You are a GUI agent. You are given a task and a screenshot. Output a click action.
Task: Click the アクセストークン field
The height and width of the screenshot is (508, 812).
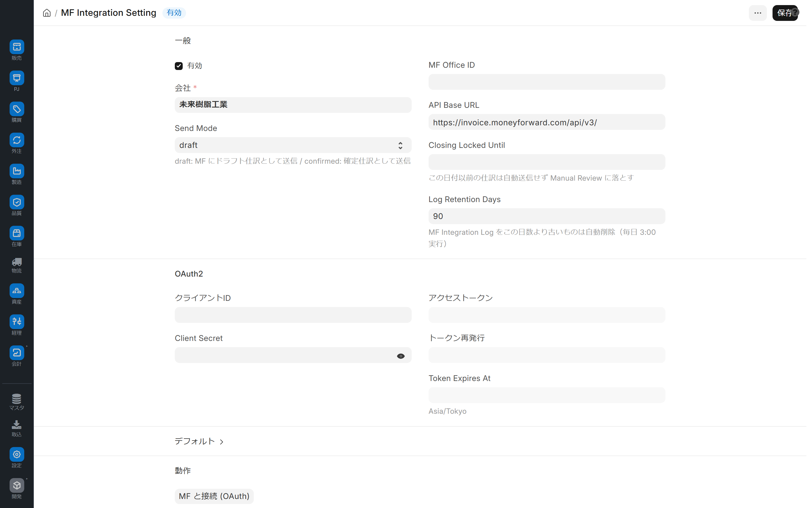pyautogui.click(x=547, y=315)
